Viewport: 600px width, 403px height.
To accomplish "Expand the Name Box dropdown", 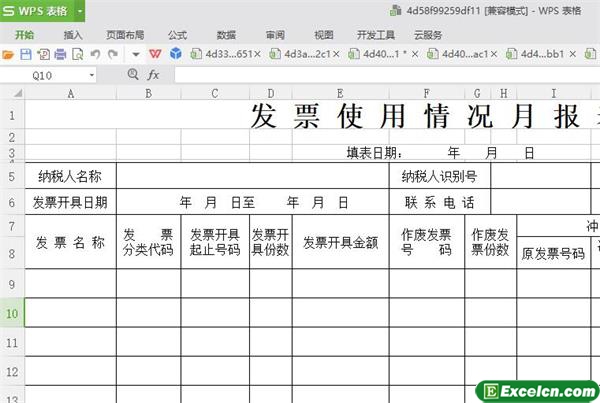I will tap(92, 75).
